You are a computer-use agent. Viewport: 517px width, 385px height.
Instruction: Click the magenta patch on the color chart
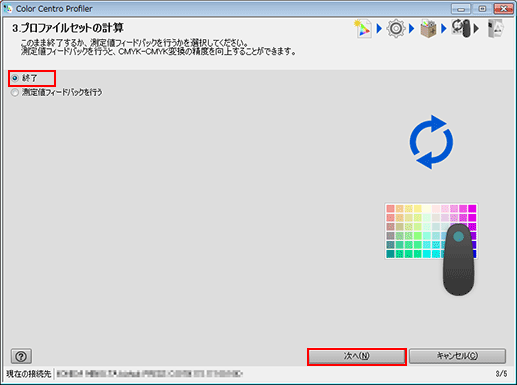pos(472,209)
